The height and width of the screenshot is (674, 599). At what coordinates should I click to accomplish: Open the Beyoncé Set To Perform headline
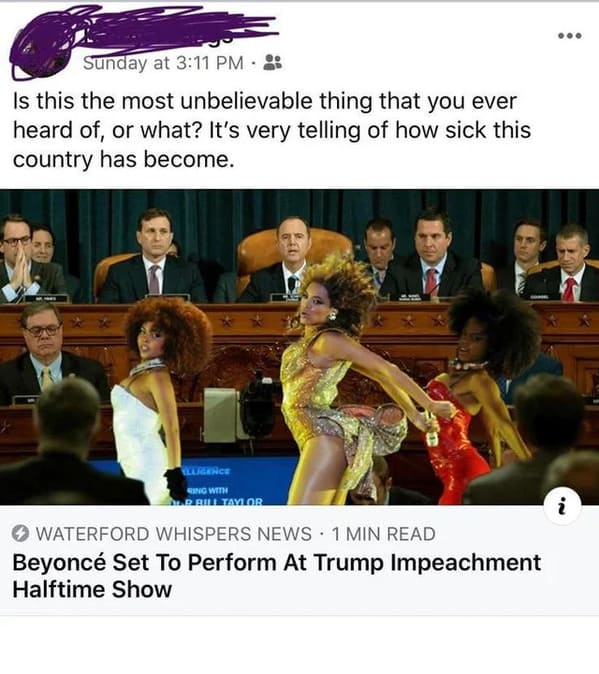coord(277,576)
